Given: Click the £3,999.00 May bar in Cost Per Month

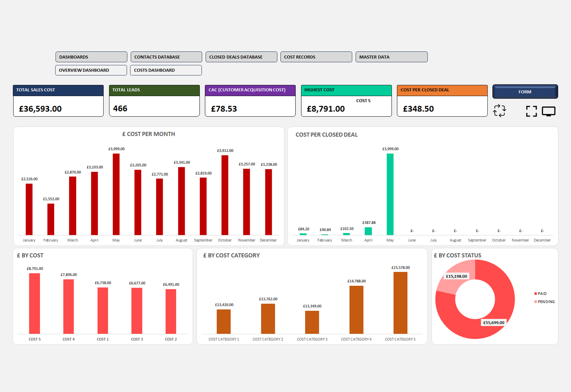Looking at the screenshot, I should 116,194.
